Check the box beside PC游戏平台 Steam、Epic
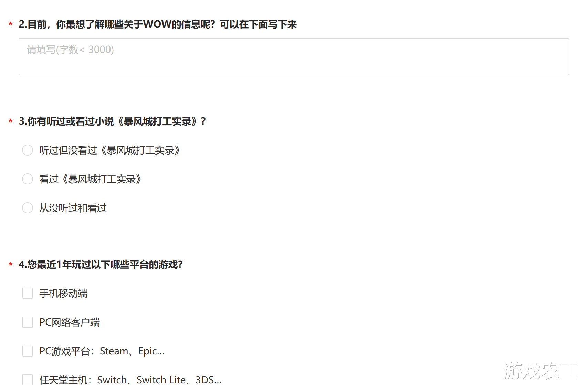The image size is (588, 392). click(28, 351)
